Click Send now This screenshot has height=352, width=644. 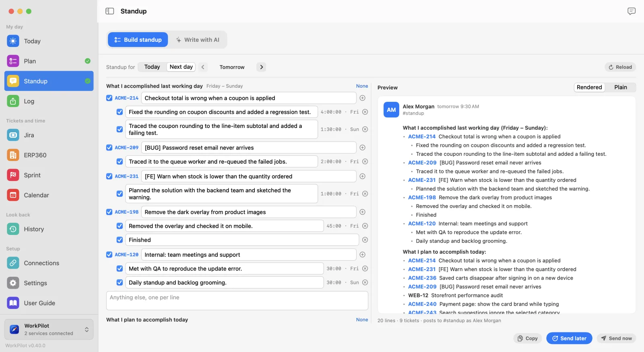click(616, 338)
